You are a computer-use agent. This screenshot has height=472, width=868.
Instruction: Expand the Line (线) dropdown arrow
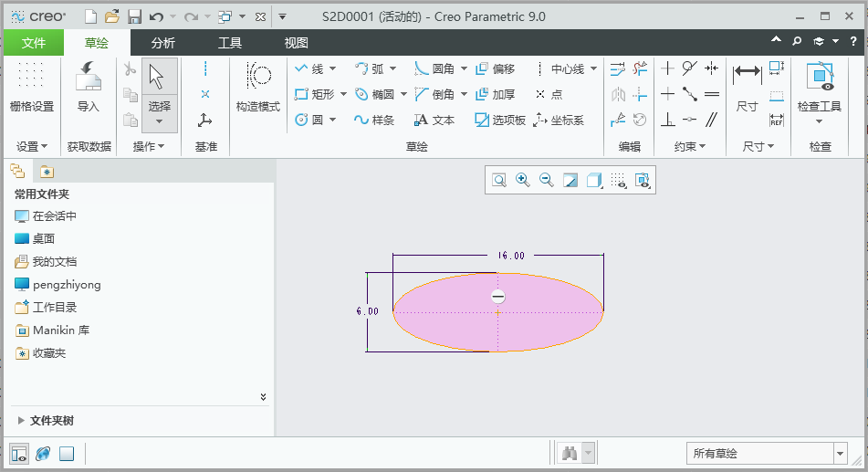333,68
